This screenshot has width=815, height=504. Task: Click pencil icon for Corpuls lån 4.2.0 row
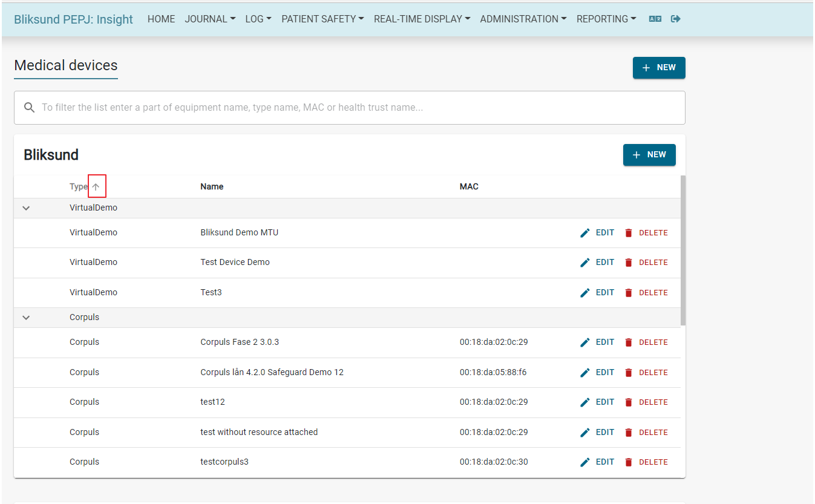(585, 373)
